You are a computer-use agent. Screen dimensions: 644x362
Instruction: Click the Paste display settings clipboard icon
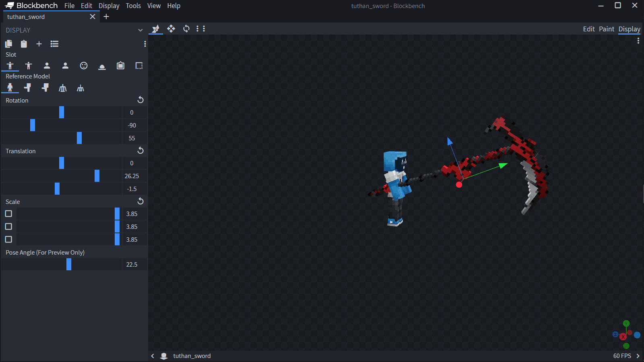24,44
